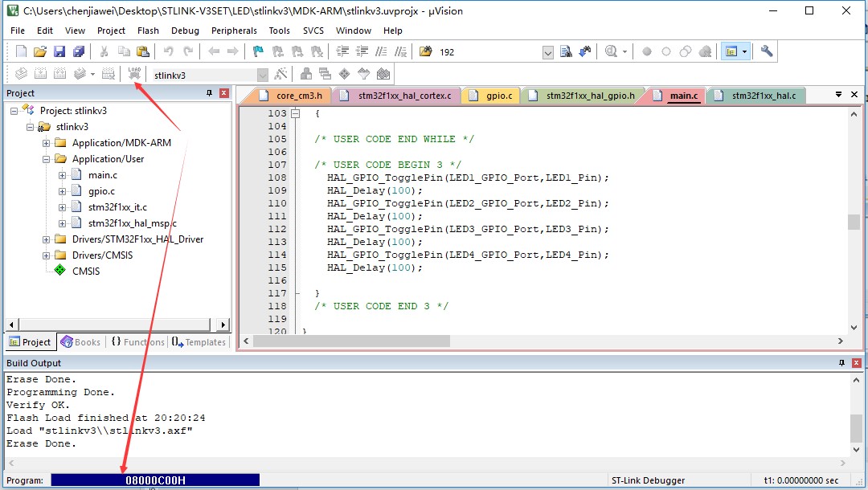The height and width of the screenshot is (490, 868).
Task: Switch to the Books panel tab
Action: click(81, 341)
